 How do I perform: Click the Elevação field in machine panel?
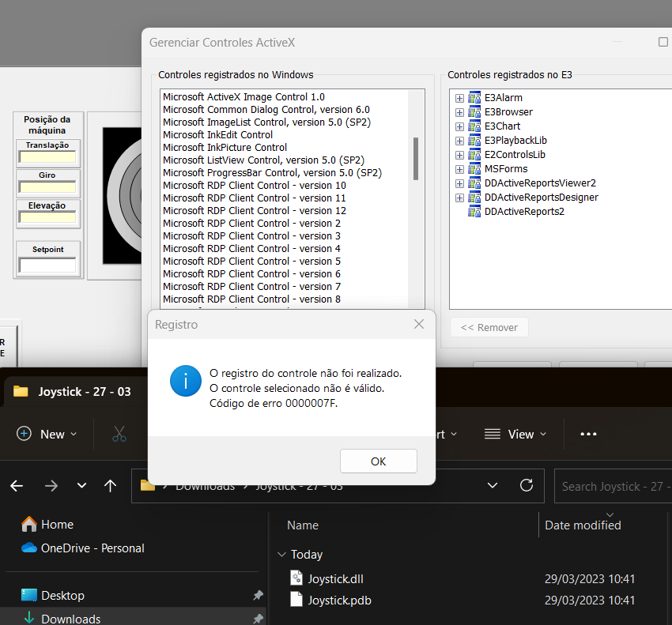click(47, 217)
